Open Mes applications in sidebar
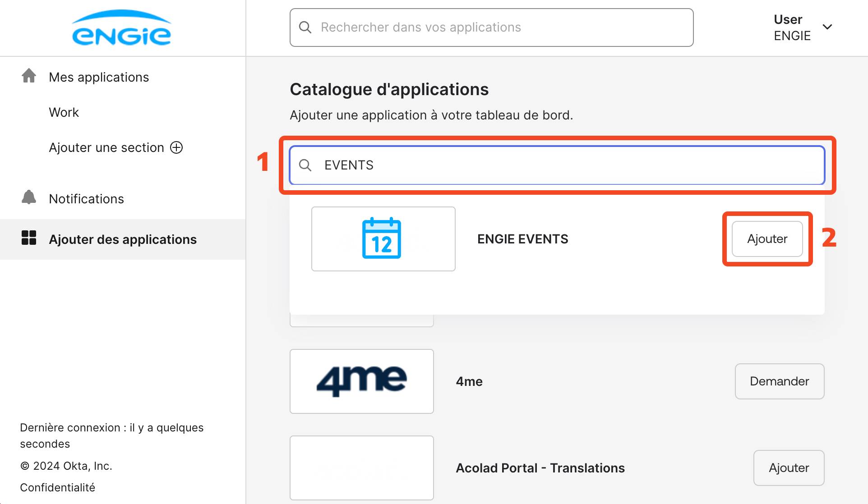 point(99,77)
